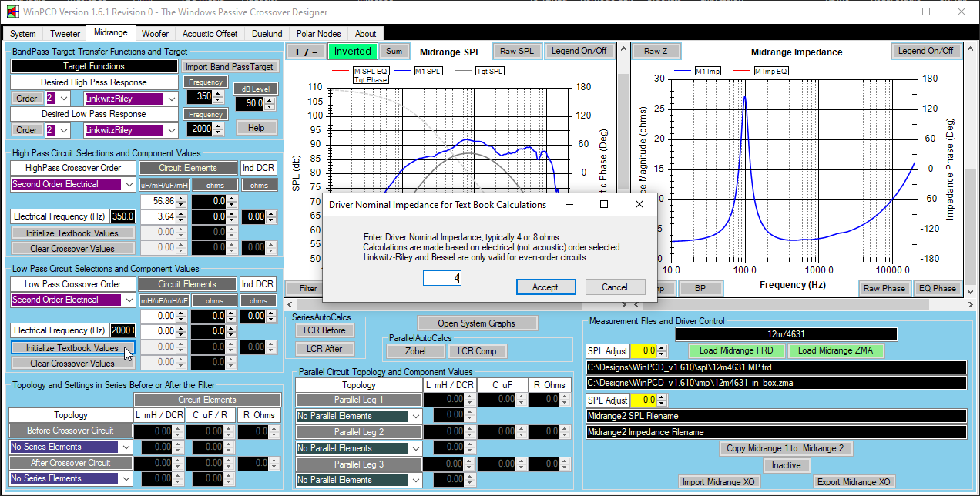This screenshot has width=980, height=496.
Task: Click the EQ Phase button
Action: tap(937, 288)
